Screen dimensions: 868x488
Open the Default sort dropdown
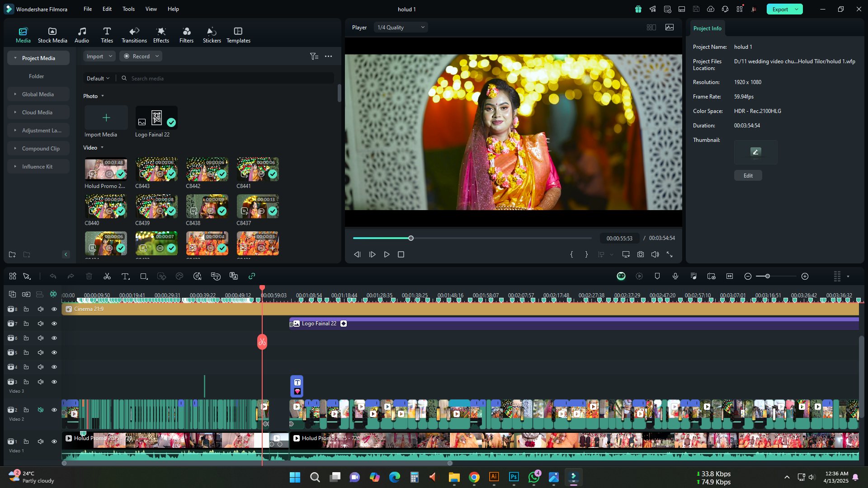coord(98,78)
